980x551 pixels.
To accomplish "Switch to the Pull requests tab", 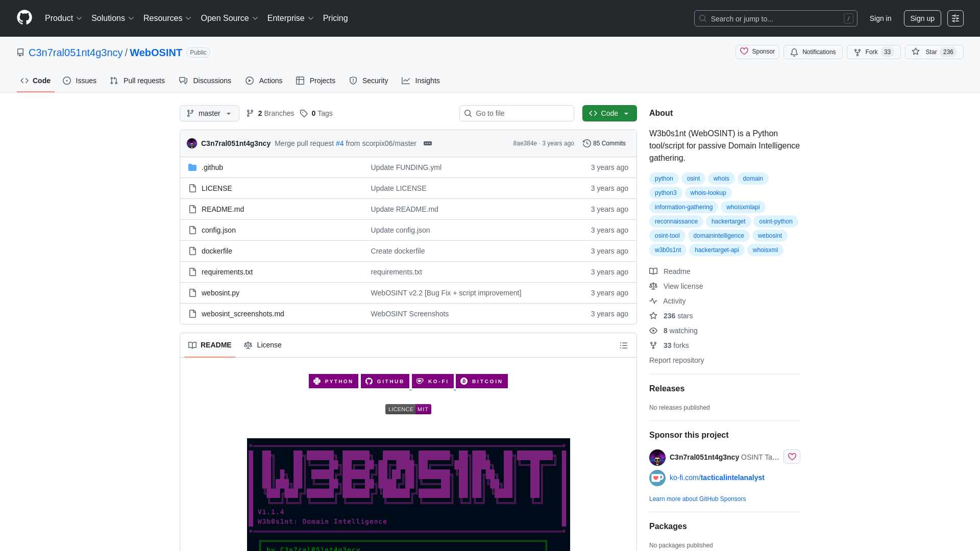I will coord(137,81).
